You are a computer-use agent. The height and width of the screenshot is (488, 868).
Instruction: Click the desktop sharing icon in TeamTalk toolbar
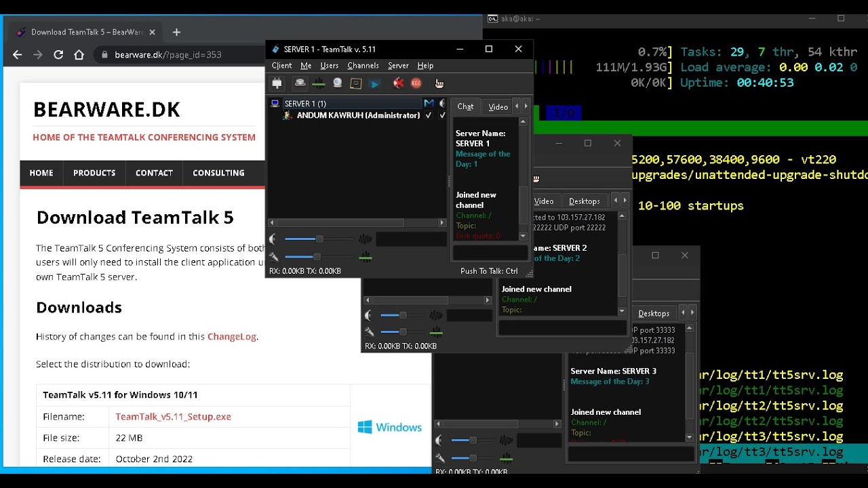[x=356, y=83]
